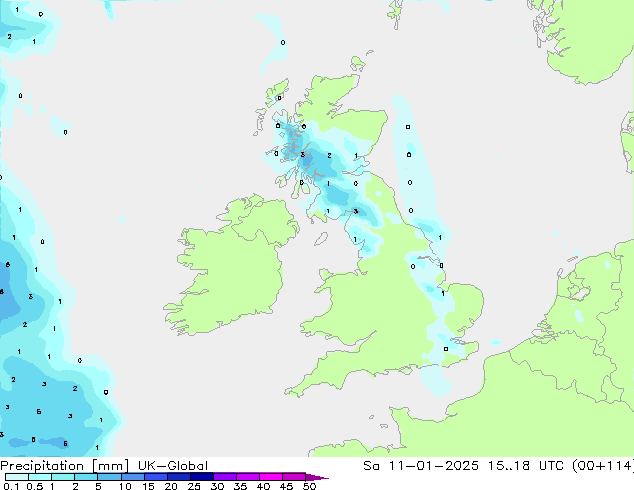Click the '45' legend label
The width and height of the screenshot is (634, 490).
(x=286, y=486)
